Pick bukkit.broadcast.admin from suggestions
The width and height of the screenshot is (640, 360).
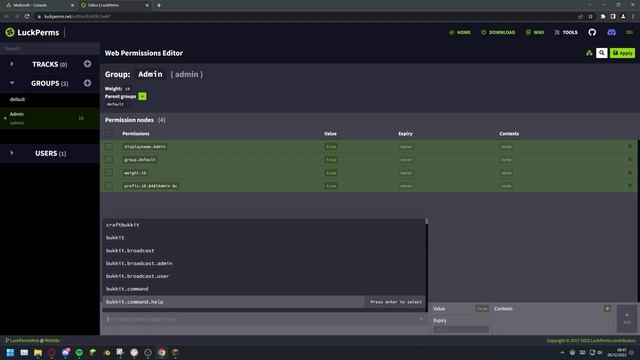[264, 263]
